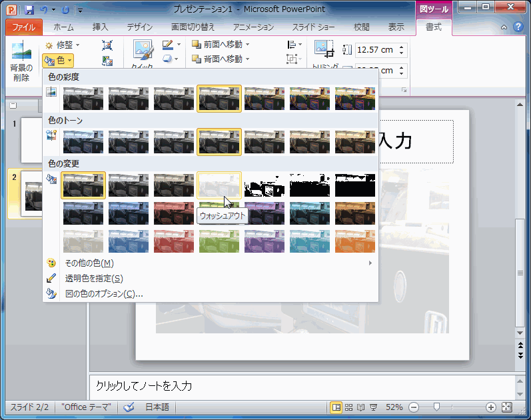Viewport: 531px width, 420px height.
Task: Click the Save icon in Quick Access Toolbar
Action: 29,10
